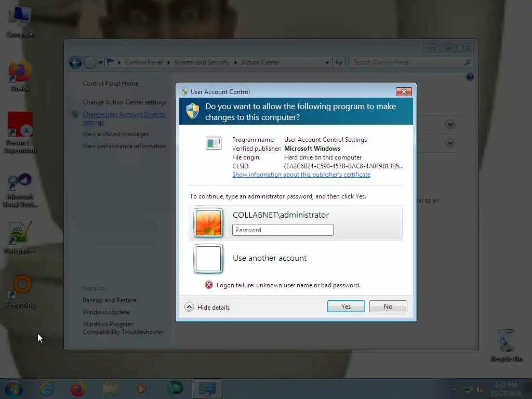Viewport: 532px width, 399px height.
Task: Select the Use another account tile
Action: click(x=296, y=259)
